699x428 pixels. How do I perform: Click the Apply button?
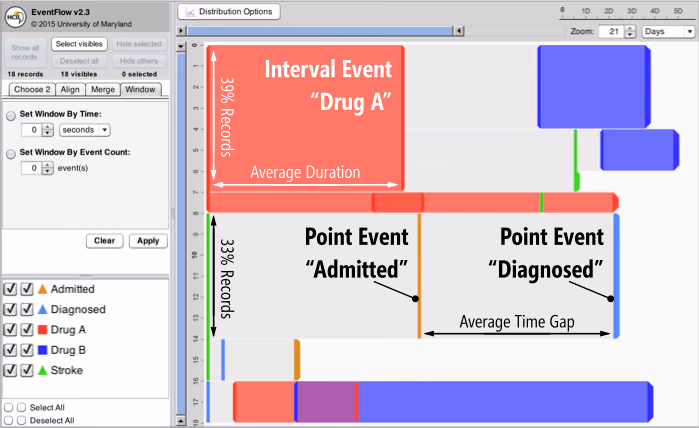[148, 241]
